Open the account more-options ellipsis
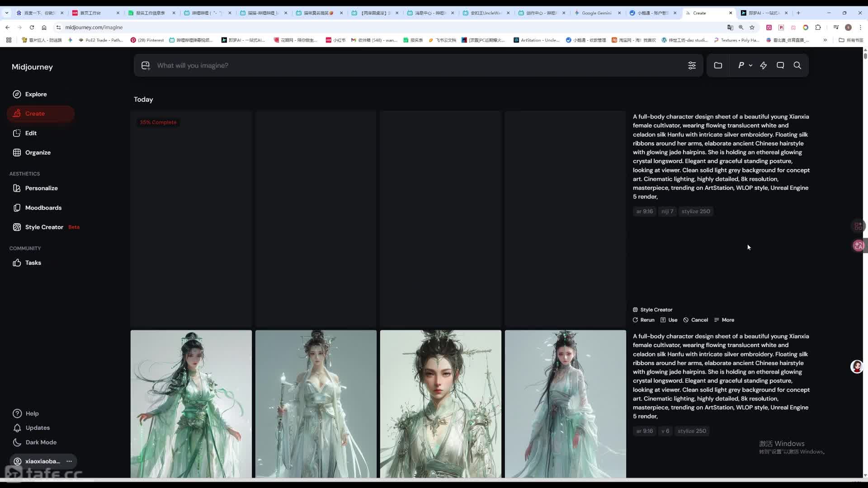The image size is (868, 488). point(69,461)
